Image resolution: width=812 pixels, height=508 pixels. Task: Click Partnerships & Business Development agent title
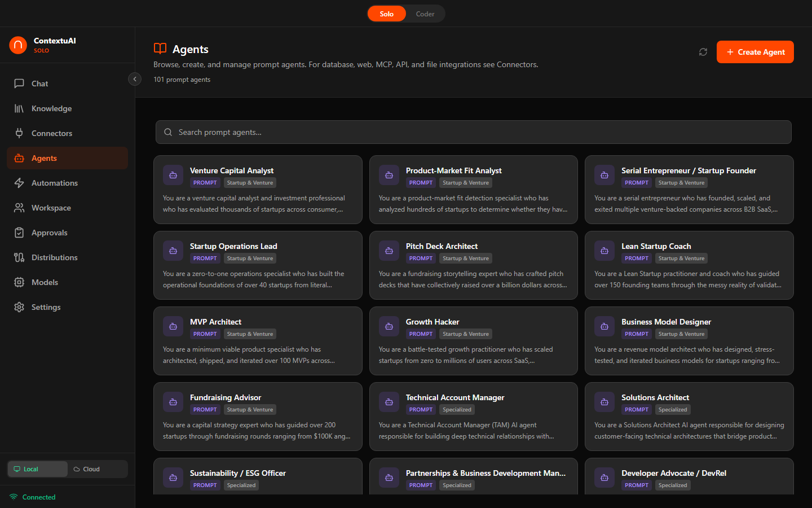pos(486,473)
